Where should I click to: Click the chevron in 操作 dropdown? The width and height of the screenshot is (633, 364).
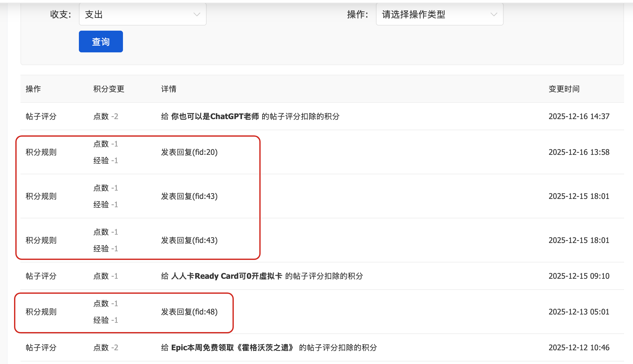pos(494,14)
